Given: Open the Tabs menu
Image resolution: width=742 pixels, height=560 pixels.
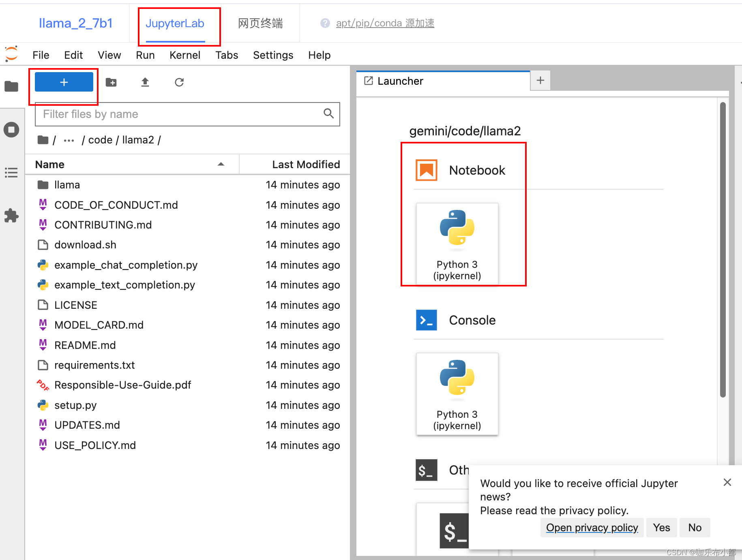Looking at the screenshot, I should [x=227, y=55].
